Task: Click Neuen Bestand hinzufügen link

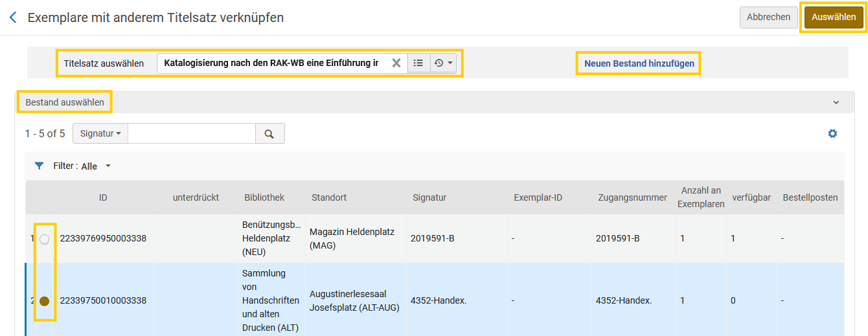Action: coord(639,63)
